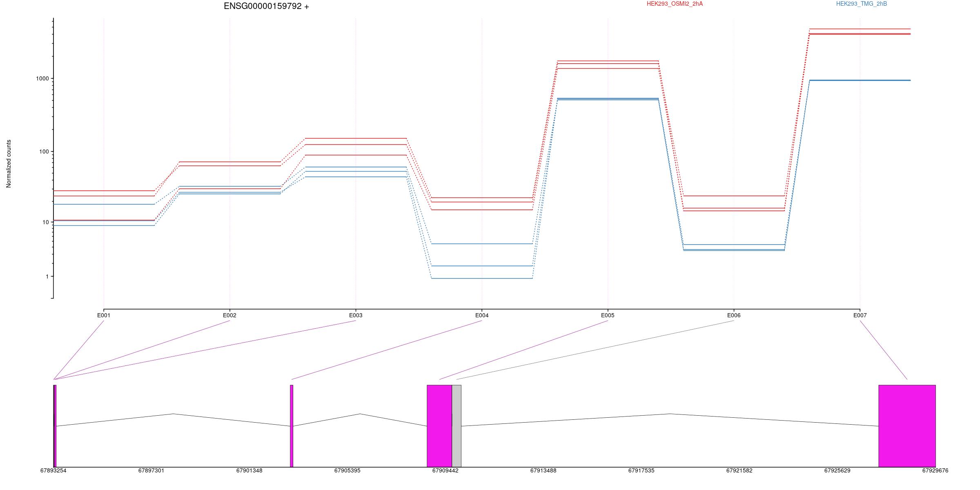Click exon label E005

click(x=608, y=315)
